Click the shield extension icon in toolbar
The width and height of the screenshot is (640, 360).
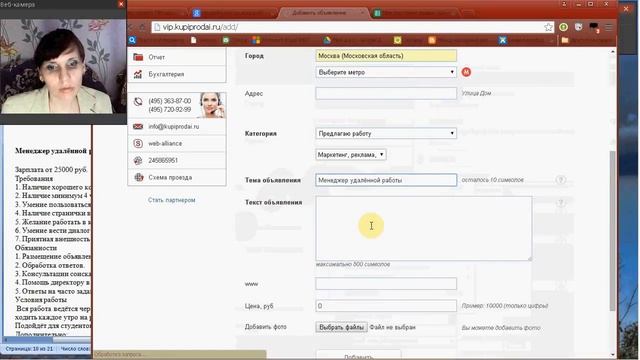click(x=578, y=27)
